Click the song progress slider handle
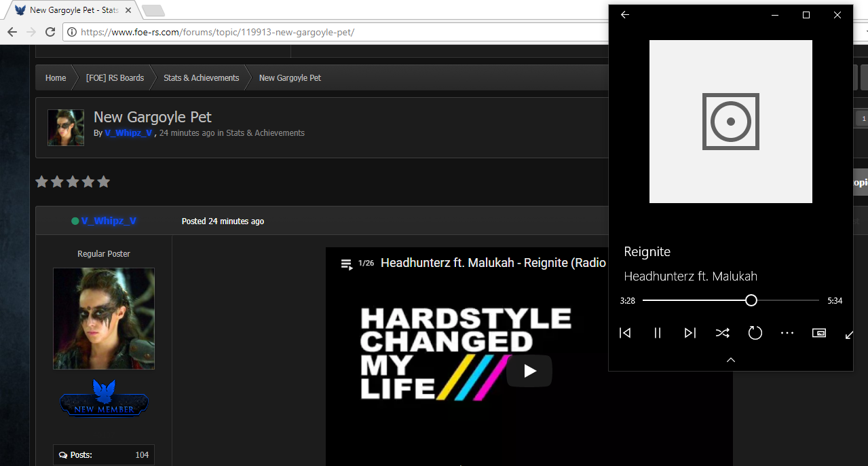Viewport: 868px width, 466px height. [751, 300]
